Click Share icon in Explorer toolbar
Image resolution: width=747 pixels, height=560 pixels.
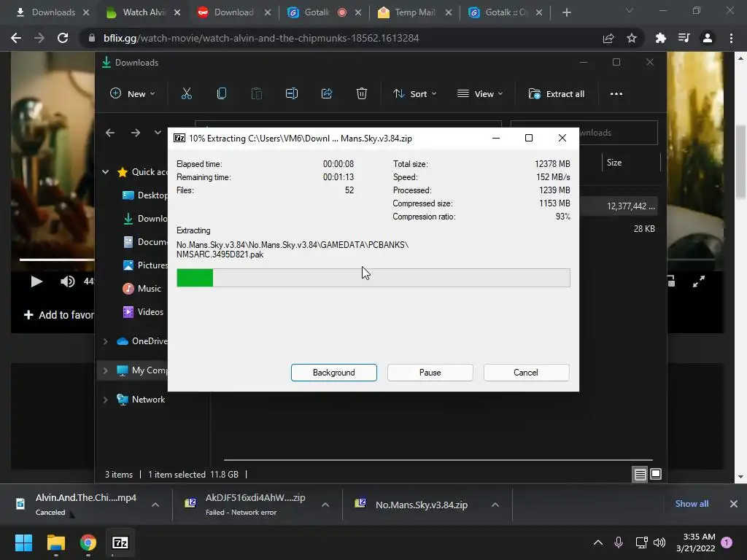point(327,94)
